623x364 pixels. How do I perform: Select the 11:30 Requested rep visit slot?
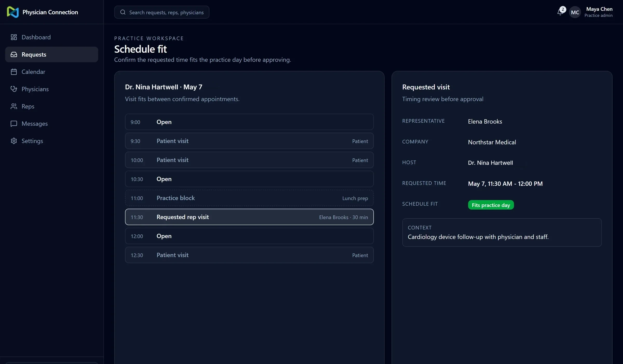tap(249, 217)
